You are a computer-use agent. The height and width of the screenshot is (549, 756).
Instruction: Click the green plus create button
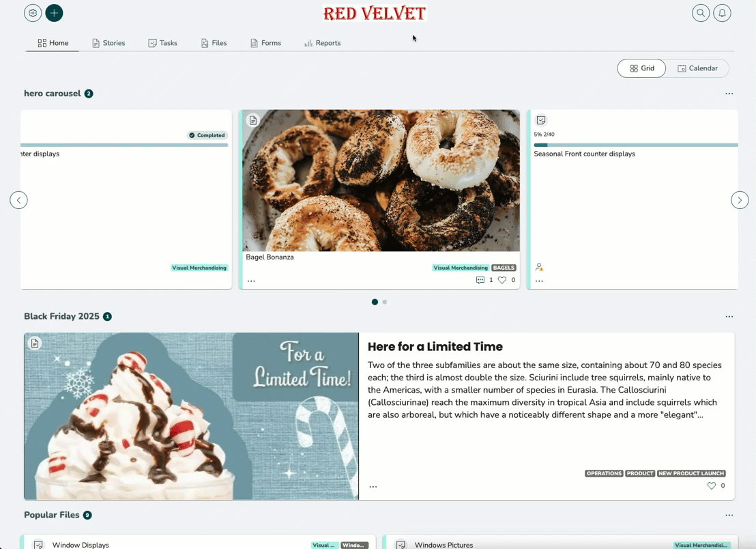pyautogui.click(x=54, y=13)
